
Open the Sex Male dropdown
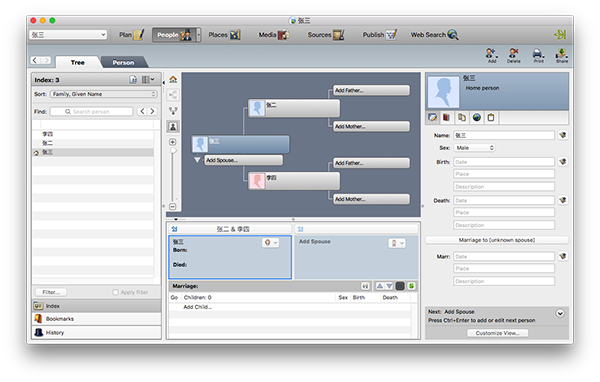(474, 148)
